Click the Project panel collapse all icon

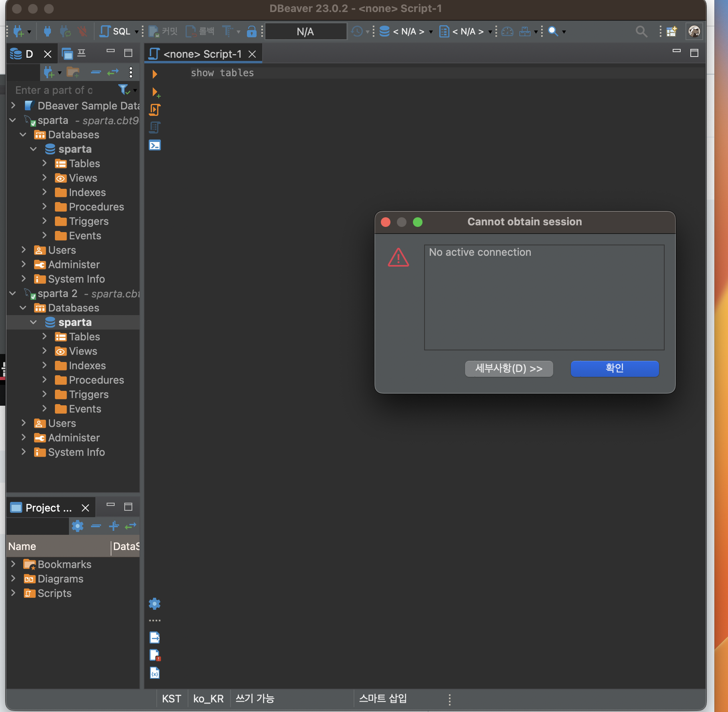tap(96, 526)
